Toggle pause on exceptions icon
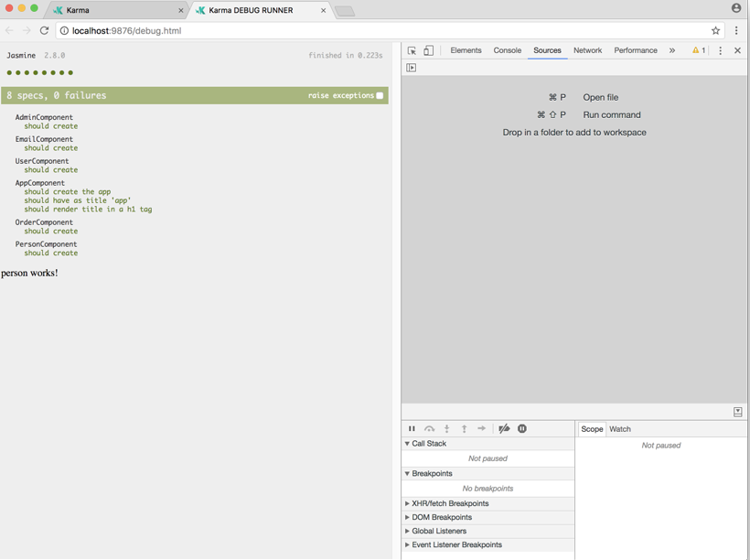This screenshot has height=560, width=750. (522, 428)
